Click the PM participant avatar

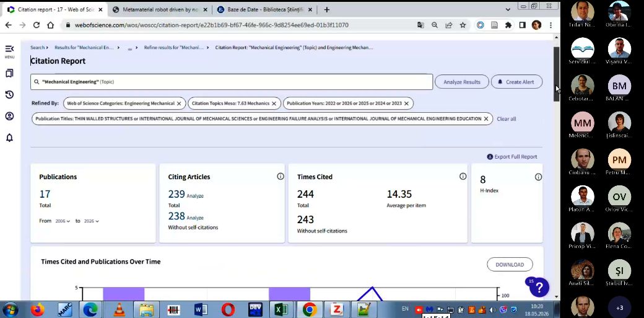click(619, 160)
